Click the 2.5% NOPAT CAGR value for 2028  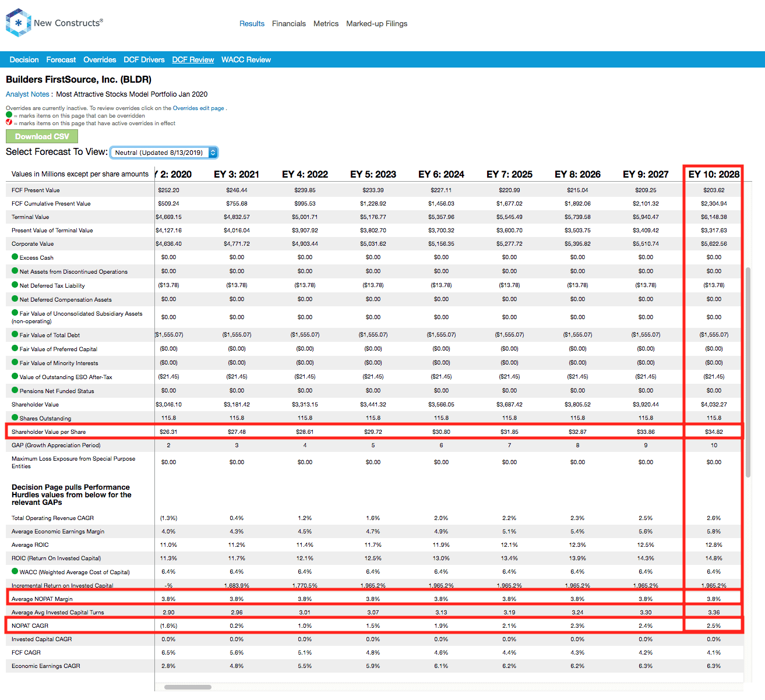coord(714,625)
